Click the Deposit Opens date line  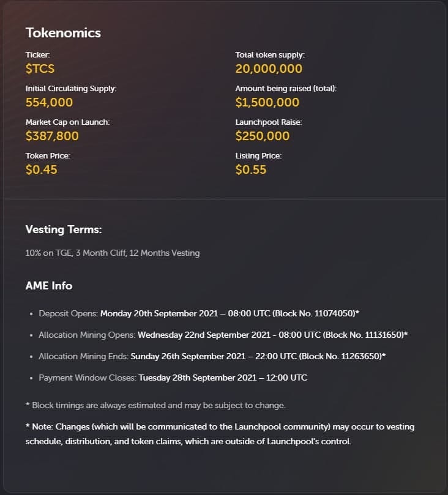pyautogui.click(x=199, y=313)
